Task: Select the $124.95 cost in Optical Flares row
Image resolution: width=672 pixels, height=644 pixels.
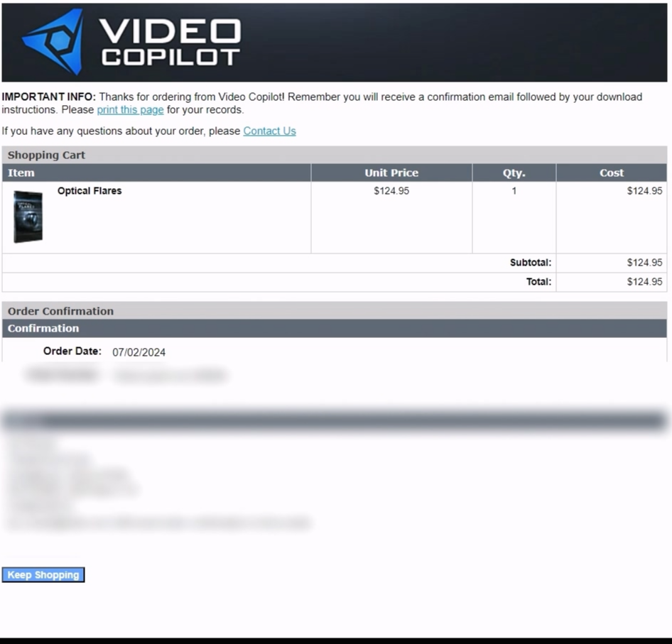Action: pos(644,191)
